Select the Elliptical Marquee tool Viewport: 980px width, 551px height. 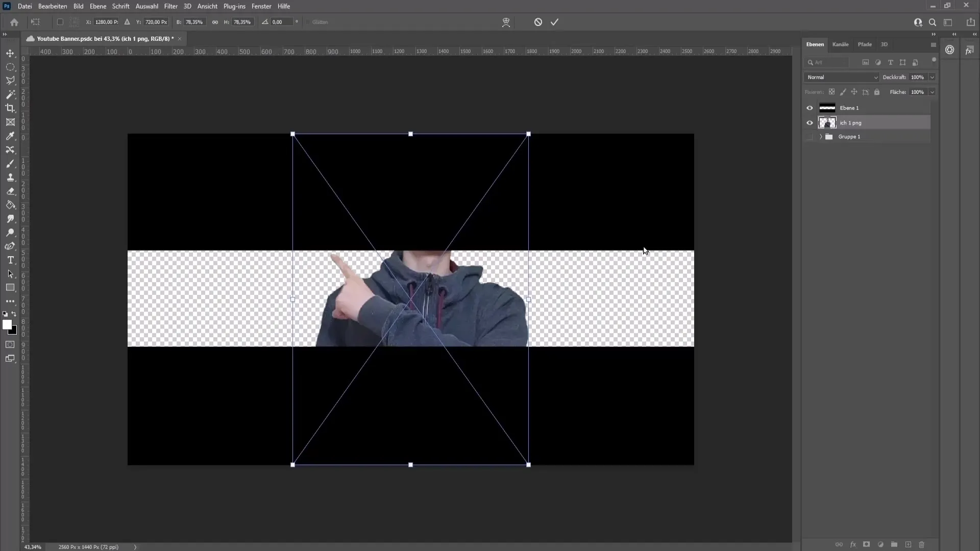10,67
